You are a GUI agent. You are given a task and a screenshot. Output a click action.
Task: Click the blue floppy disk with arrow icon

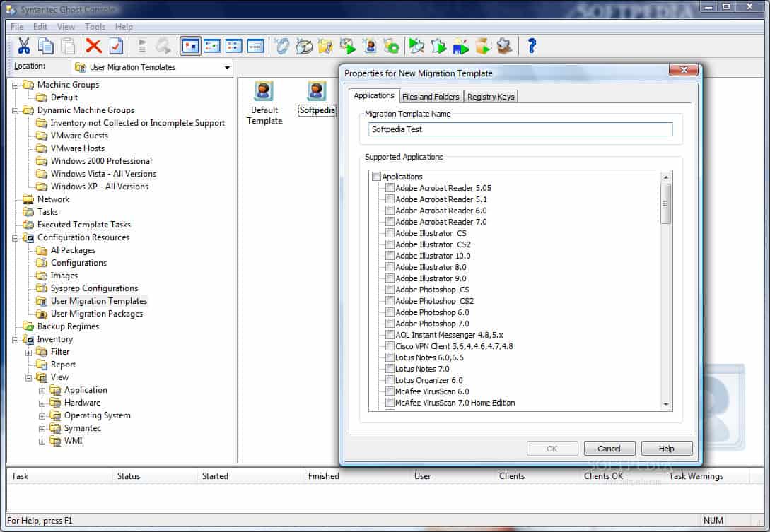coord(460,46)
